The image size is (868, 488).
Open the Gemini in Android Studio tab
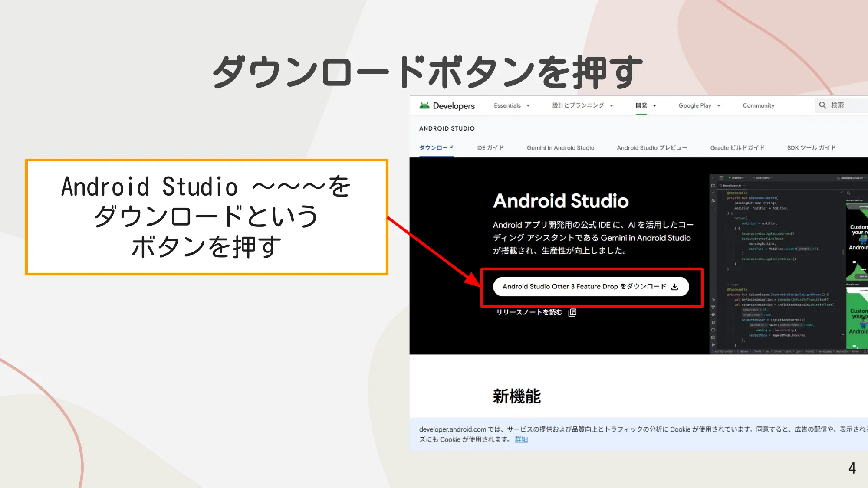560,148
